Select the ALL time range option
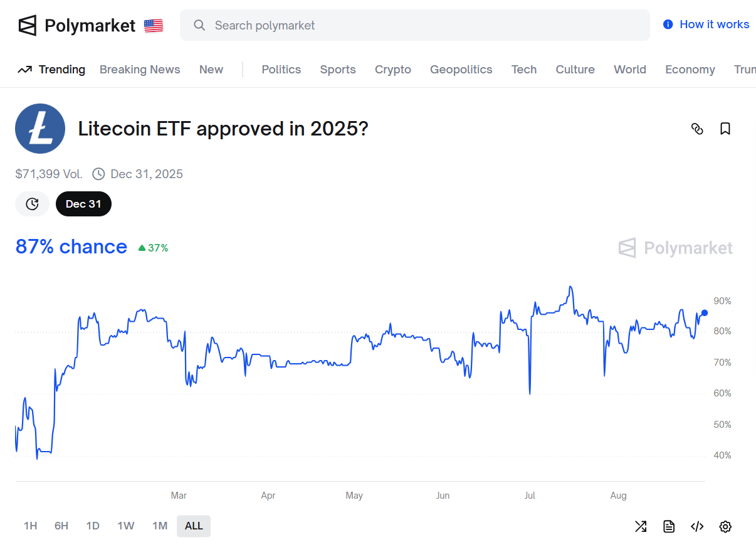The image size is (756, 557). (193, 526)
